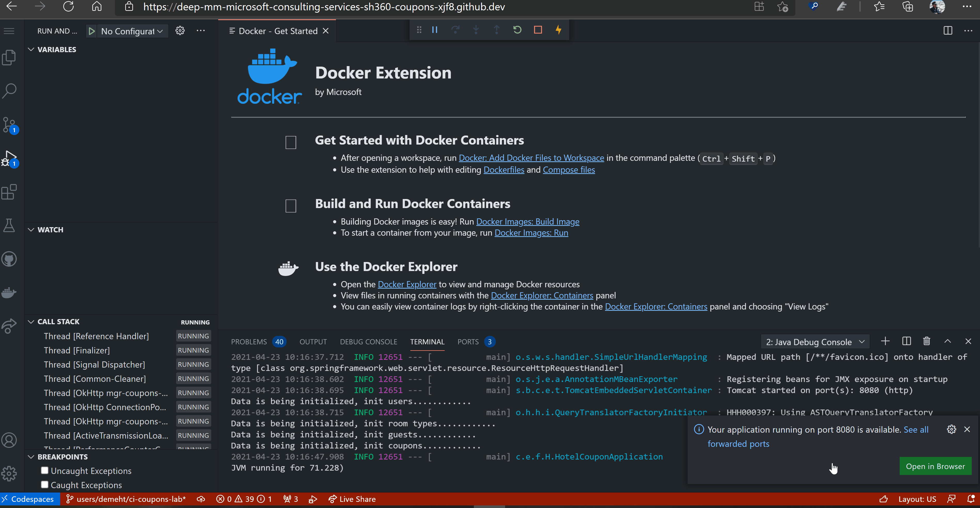The height and width of the screenshot is (508, 980).
Task: Click the Hot Code Replace lightning icon
Action: [x=559, y=30]
